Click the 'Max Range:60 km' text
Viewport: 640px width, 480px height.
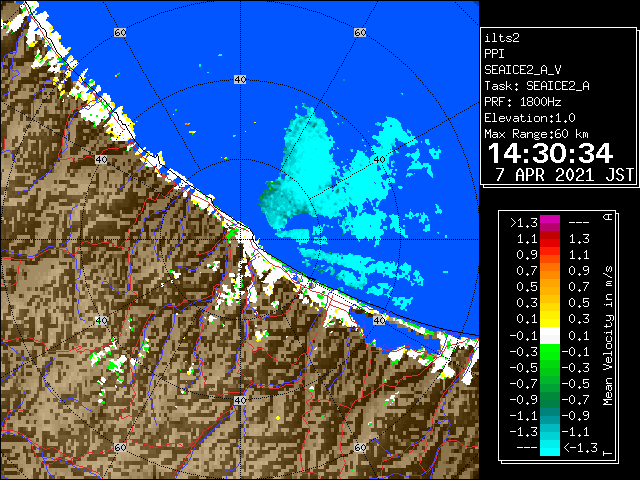point(536,134)
